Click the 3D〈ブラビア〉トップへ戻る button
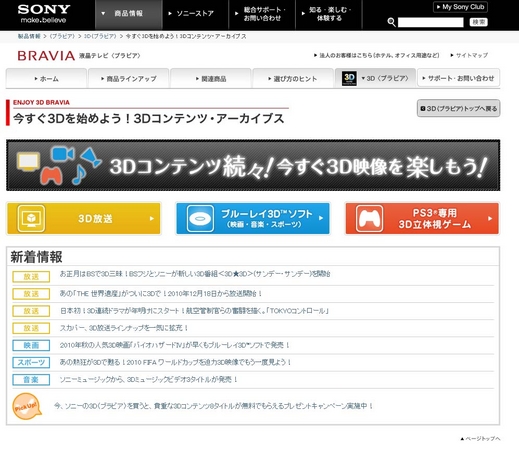The width and height of the screenshot is (519, 450). click(x=458, y=108)
